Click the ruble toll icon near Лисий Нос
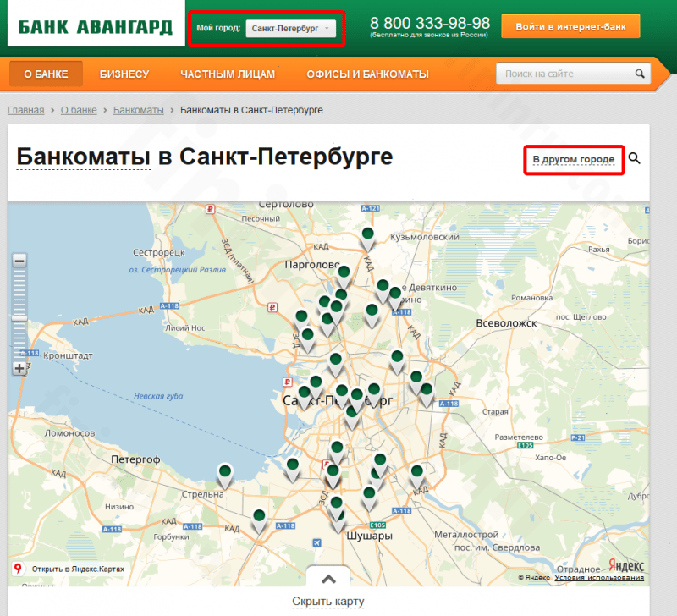 [272, 307]
